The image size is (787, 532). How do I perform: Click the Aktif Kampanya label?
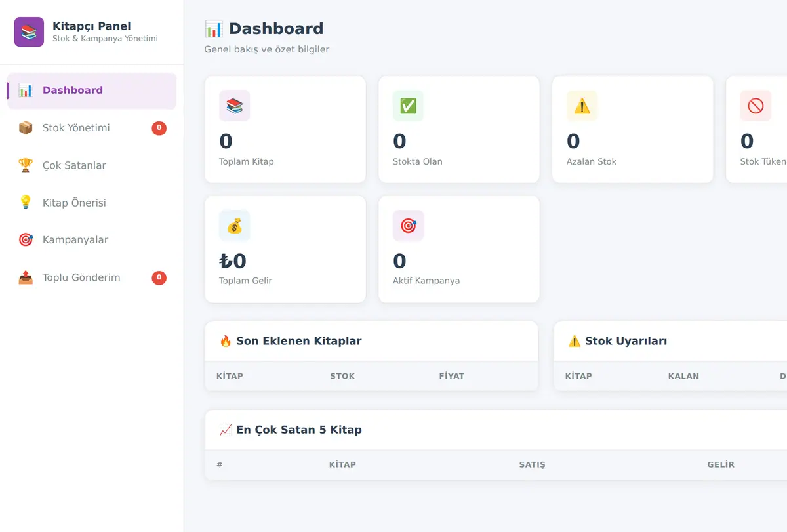pyautogui.click(x=426, y=281)
